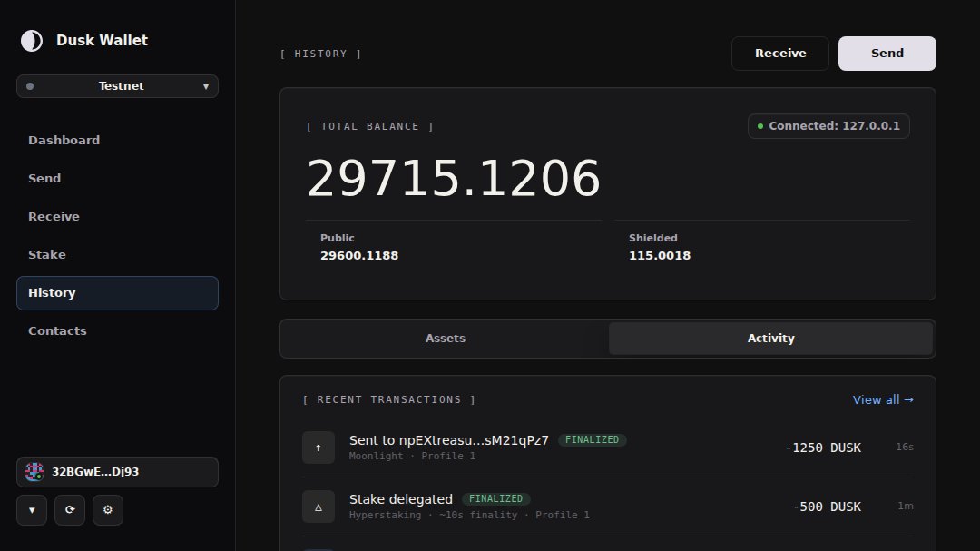Click the Dusk Wallet half-moon logo
Viewport: 980px width, 551px height.
(32, 41)
